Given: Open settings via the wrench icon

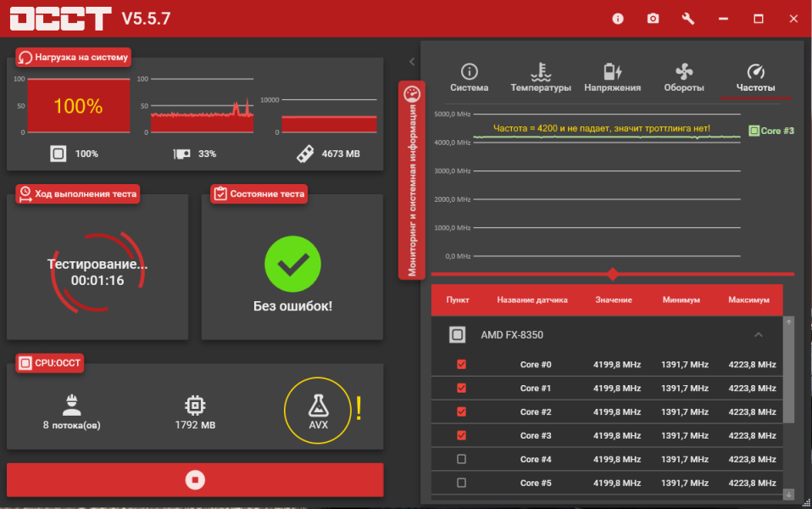Looking at the screenshot, I should coord(687,19).
